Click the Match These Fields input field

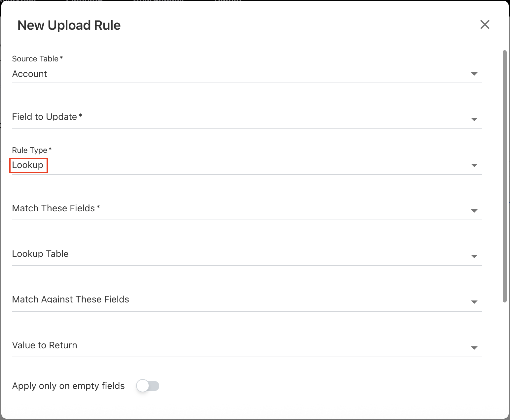(231, 211)
